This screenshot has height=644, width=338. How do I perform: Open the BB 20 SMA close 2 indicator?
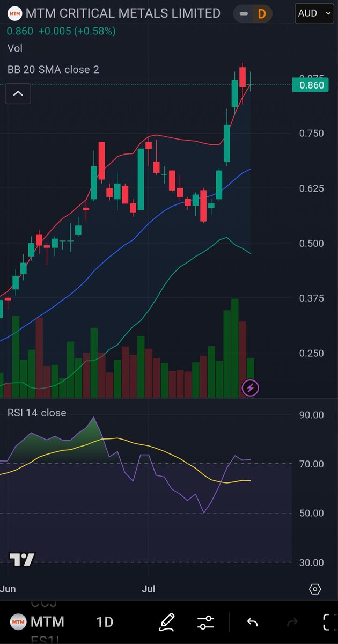(x=53, y=69)
